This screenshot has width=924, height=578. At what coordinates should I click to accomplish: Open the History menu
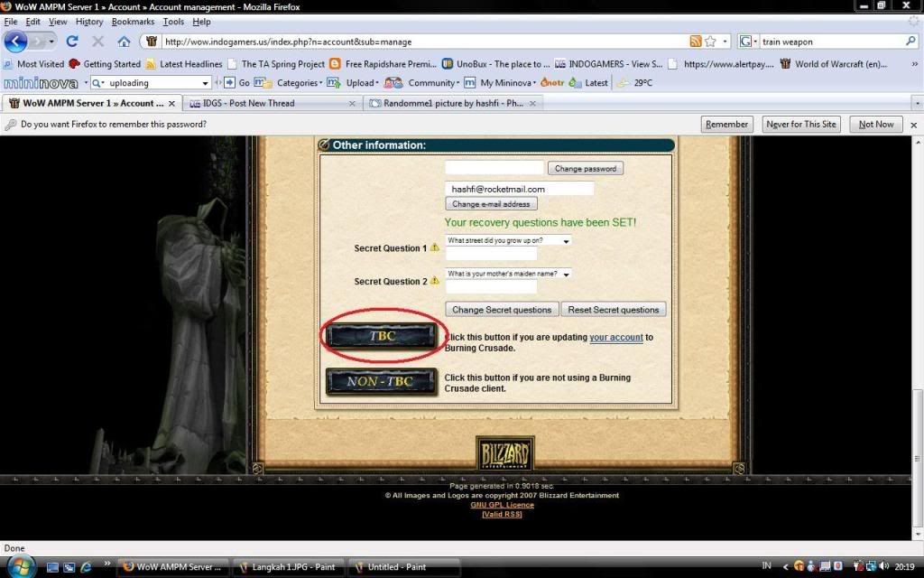[x=89, y=22]
